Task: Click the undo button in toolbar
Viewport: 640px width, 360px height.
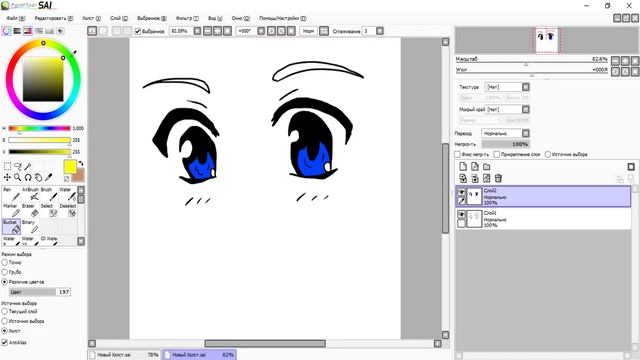Action: click(x=92, y=31)
